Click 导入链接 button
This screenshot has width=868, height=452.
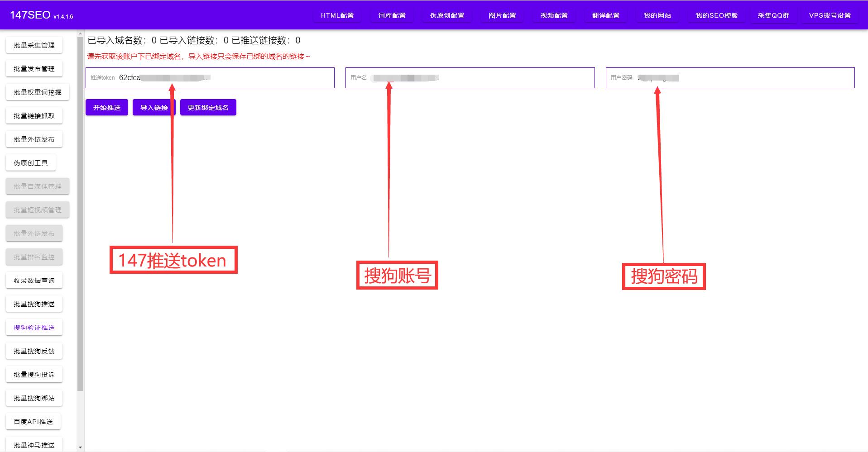154,108
